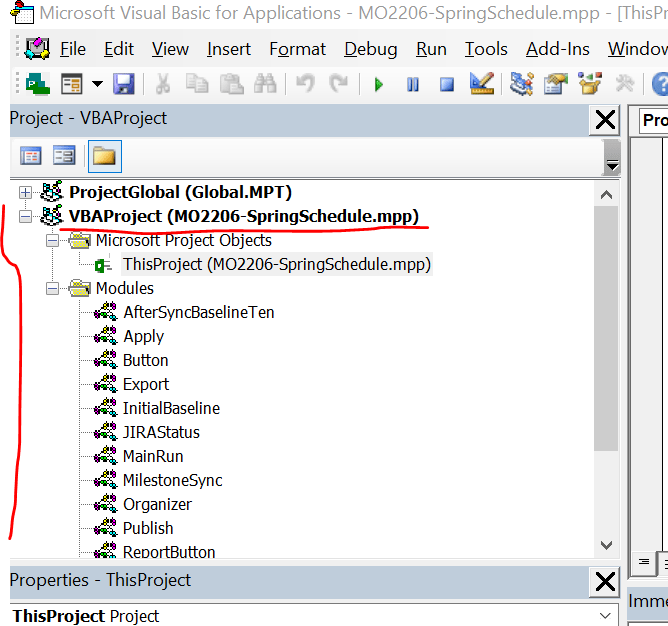This screenshot has height=626, width=668.
Task: Open Project Explorer toolbar icon
Action: (x=521, y=84)
